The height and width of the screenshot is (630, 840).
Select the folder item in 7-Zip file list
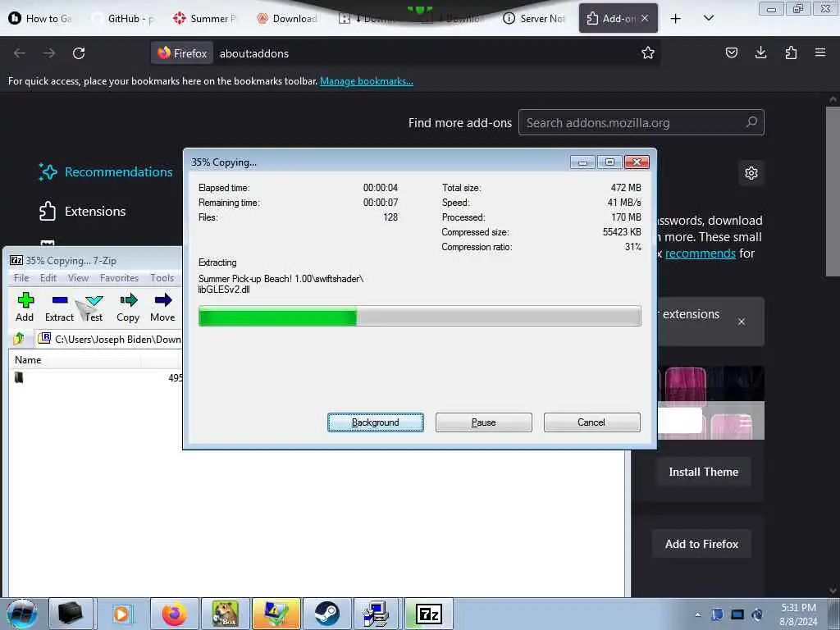tap(20, 377)
